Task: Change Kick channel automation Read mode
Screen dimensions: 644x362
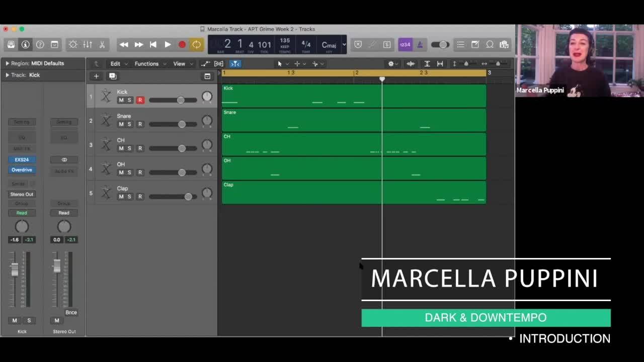Action: point(22,213)
